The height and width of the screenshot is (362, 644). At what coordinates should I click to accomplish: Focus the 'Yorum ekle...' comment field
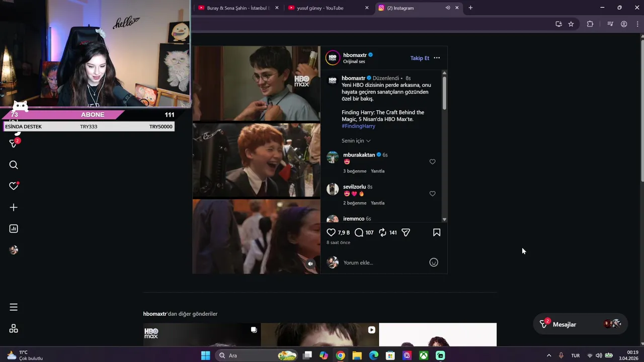click(x=382, y=262)
